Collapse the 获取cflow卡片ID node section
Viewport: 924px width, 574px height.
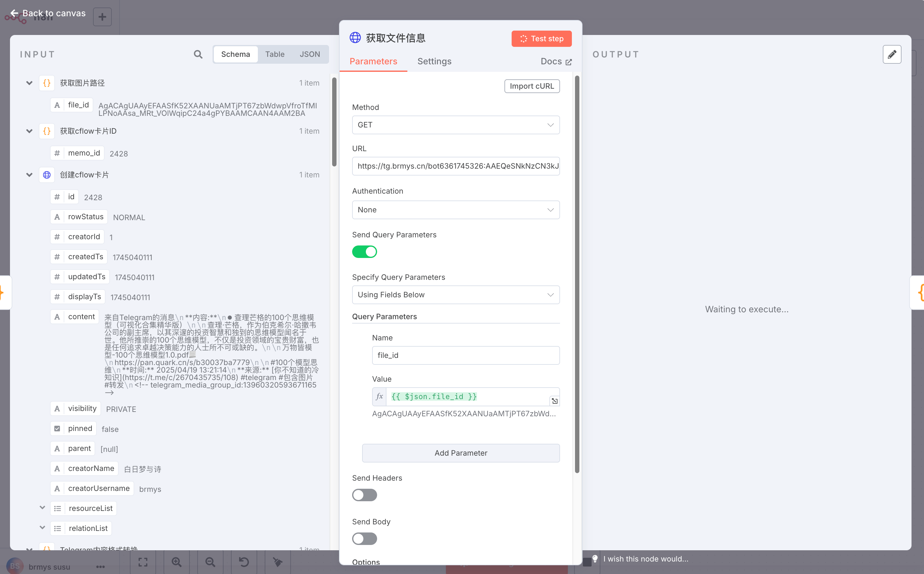29,131
